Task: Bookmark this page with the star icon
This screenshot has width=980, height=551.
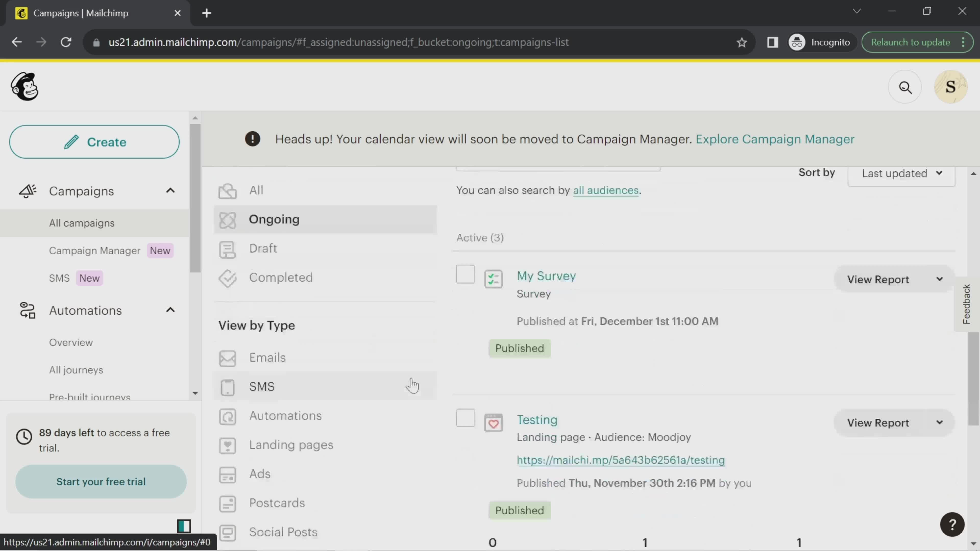Action: (741, 42)
